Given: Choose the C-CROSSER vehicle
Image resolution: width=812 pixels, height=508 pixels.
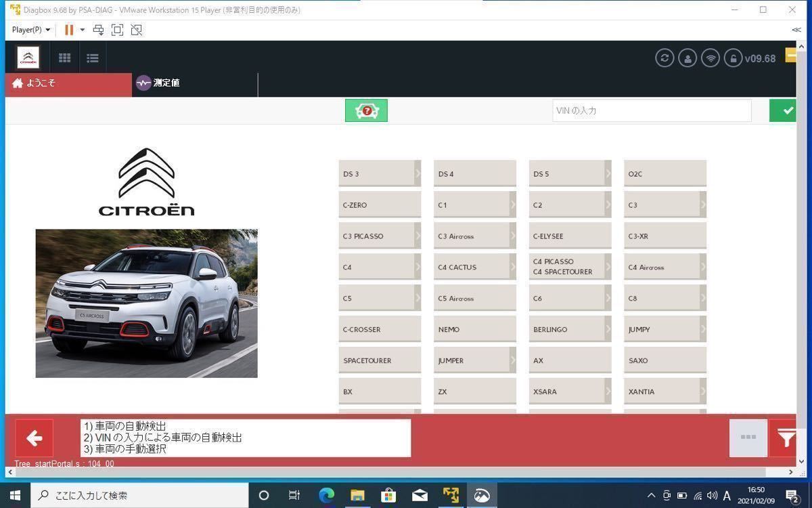Looking at the screenshot, I should (x=380, y=330).
